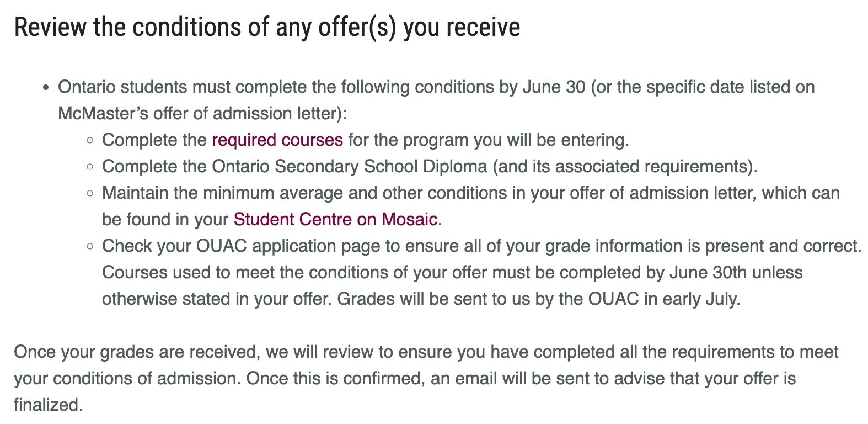Click the solid bullet beside "Ontario students"
868x424 pixels.
(x=47, y=88)
